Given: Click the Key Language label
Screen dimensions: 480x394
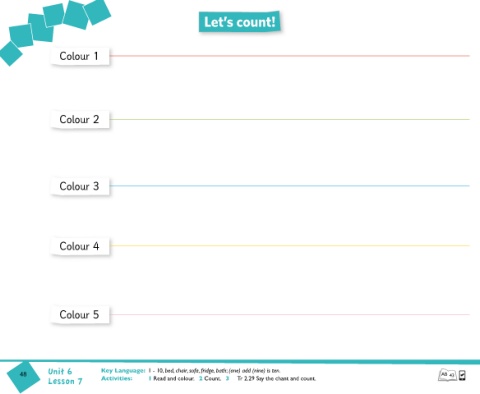Looking at the screenshot, I should pyautogui.click(x=123, y=370).
